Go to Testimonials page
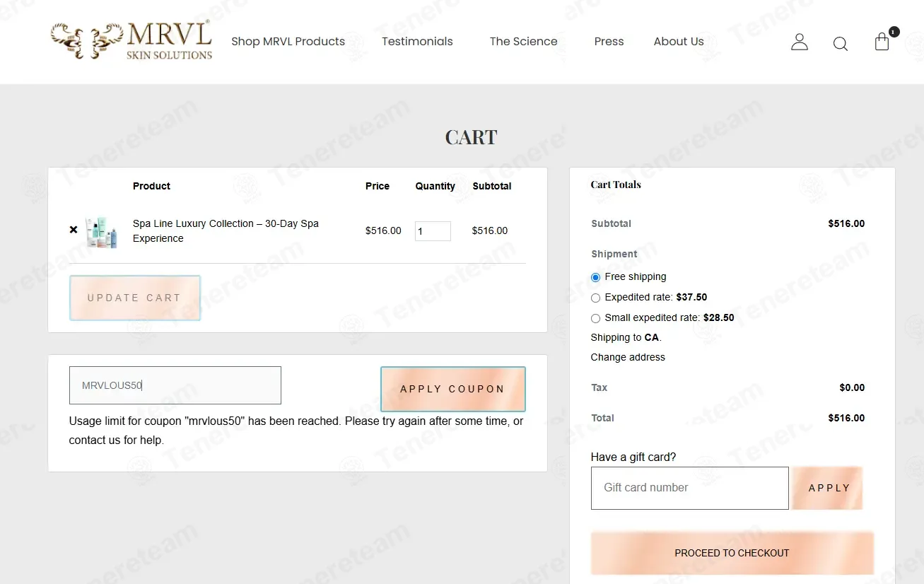Image resolution: width=924 pixels, height=584 pixels. [417, 41]
